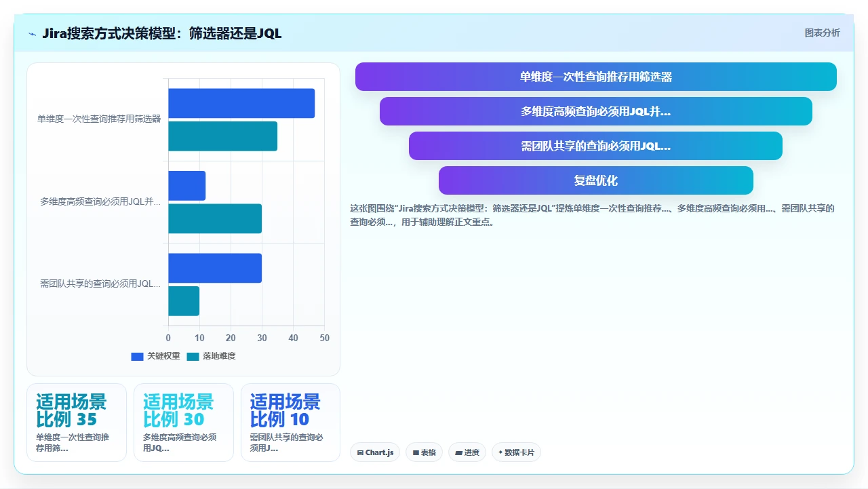Click the card caption 多维度高频查询必须用JQ…
This screenshot has height=489, width=868.
[x=180, y=442]
